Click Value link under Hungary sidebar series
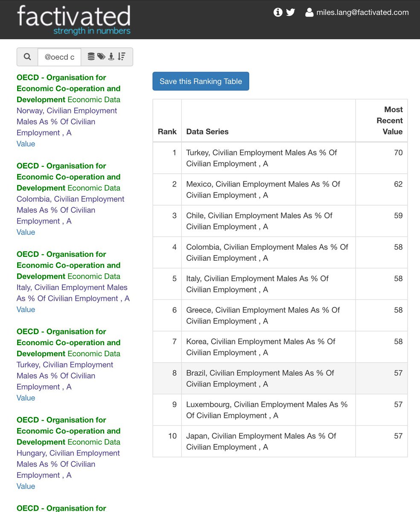 pos(26,486)
